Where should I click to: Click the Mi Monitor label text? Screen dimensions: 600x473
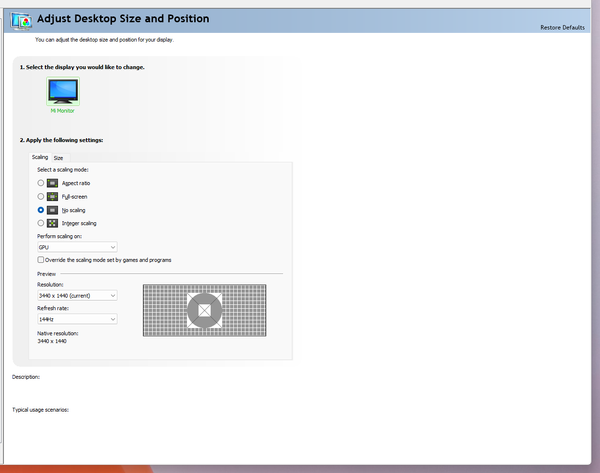coord(63,111)
